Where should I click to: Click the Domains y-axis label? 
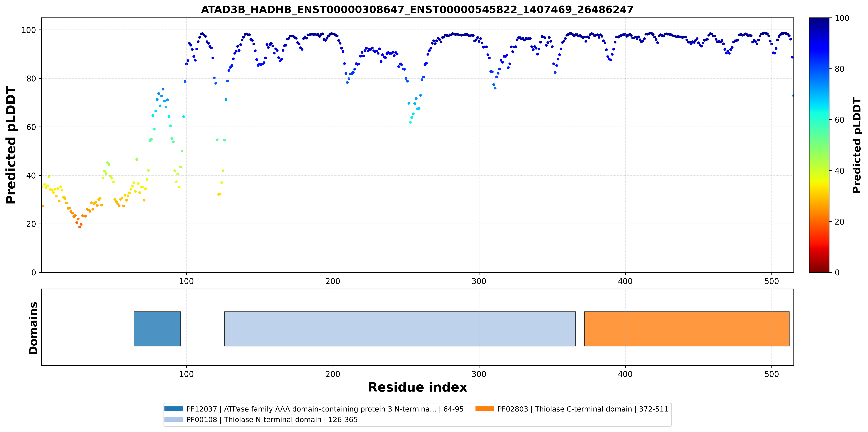point(33,328)
